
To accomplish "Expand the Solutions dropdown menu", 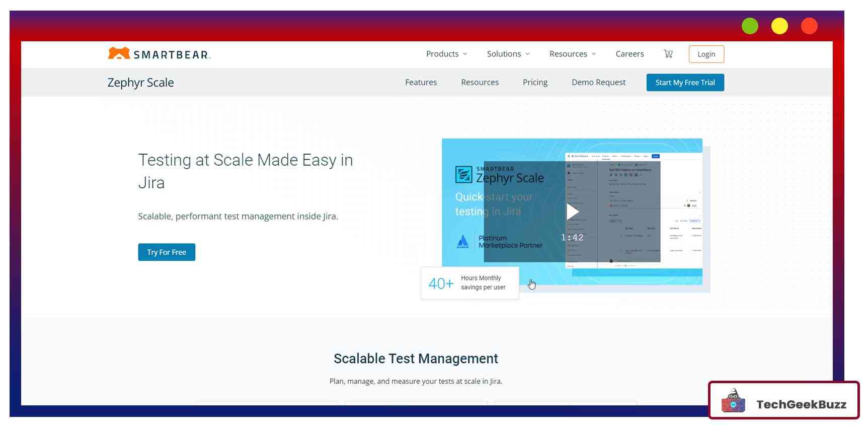I will click(x=508, y=54).
